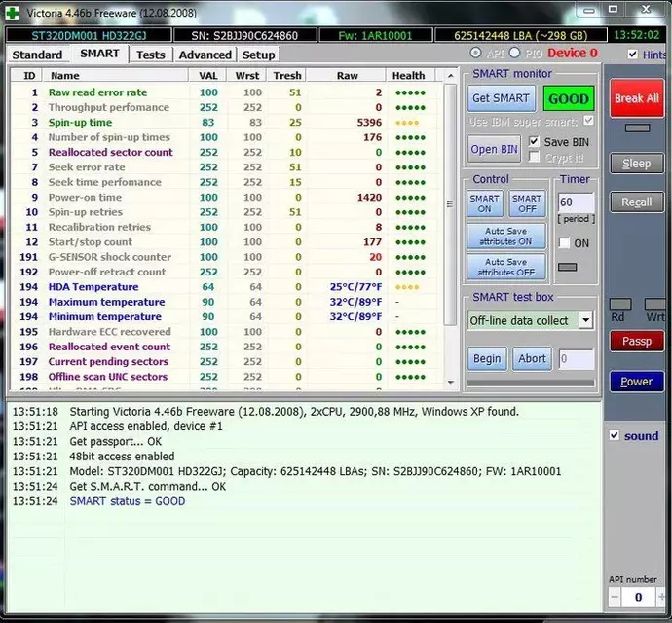Click the 625142448 LBA capacity field
Viewport: 672px width, 623px height.
tap(521, 35)
